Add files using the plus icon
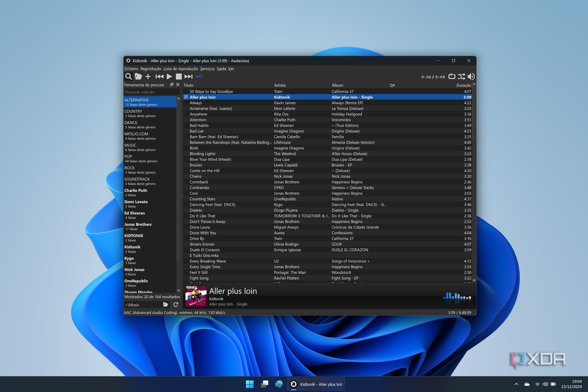Viewport: 588px width, 392px height. 148,76
